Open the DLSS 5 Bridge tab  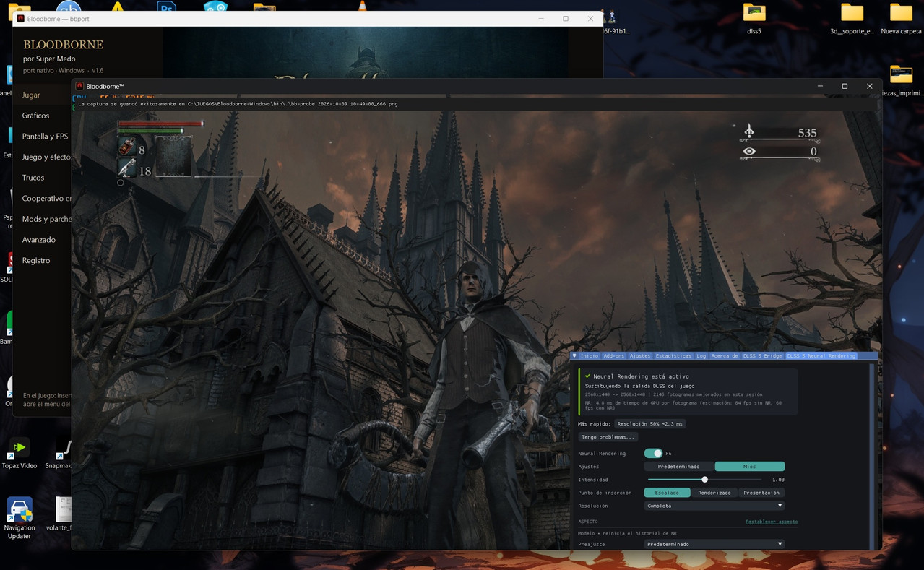(x=763, y=356)
